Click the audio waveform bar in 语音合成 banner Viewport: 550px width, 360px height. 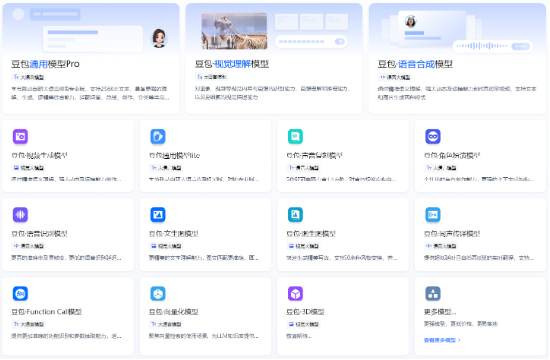492,46
